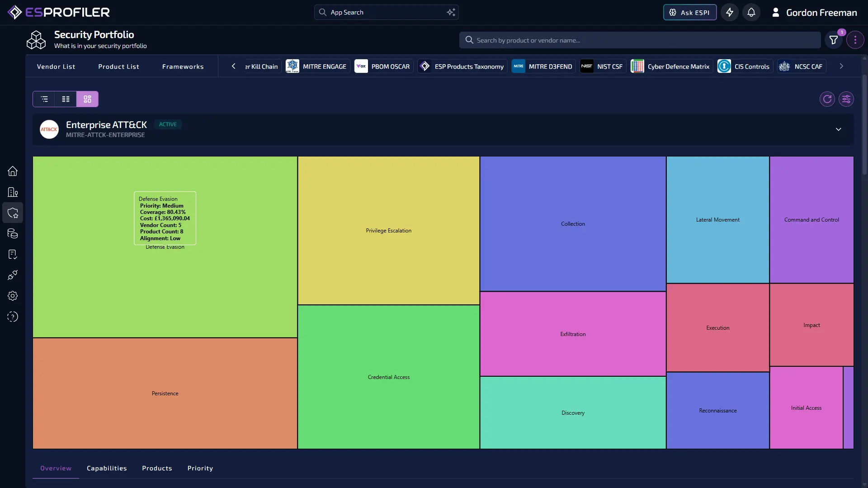
Task: Select the Command and Control tile
Action: pyautogui.click(x=811, y=220)
